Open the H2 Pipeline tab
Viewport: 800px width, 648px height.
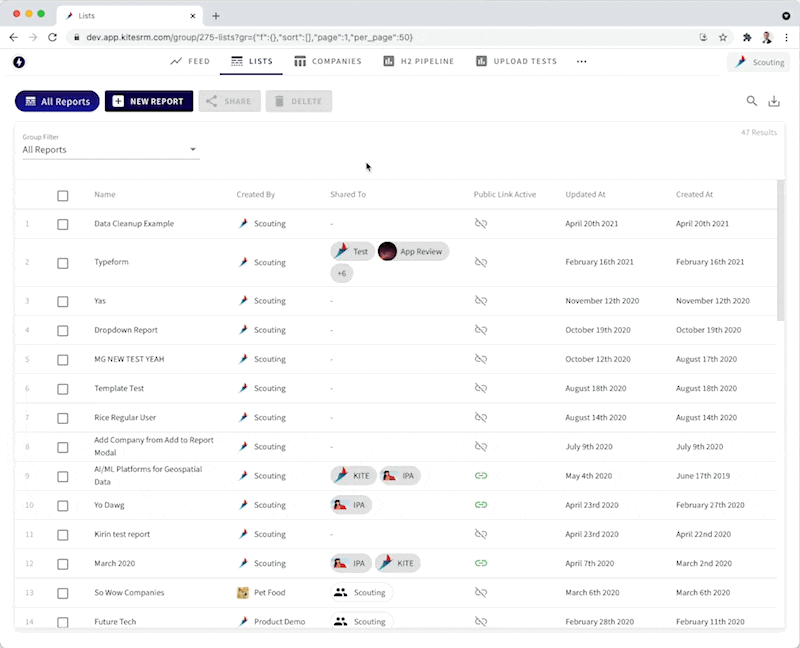(418, 61)
